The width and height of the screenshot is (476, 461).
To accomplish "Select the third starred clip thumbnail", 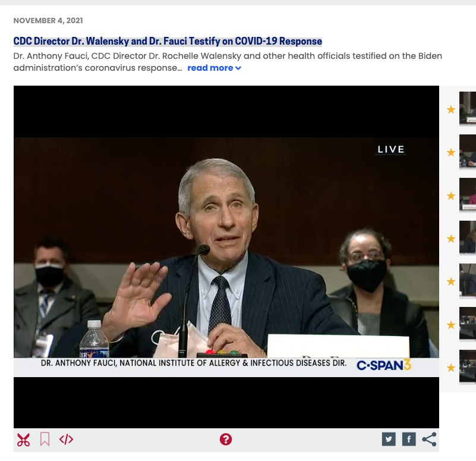I will [468, 195].
